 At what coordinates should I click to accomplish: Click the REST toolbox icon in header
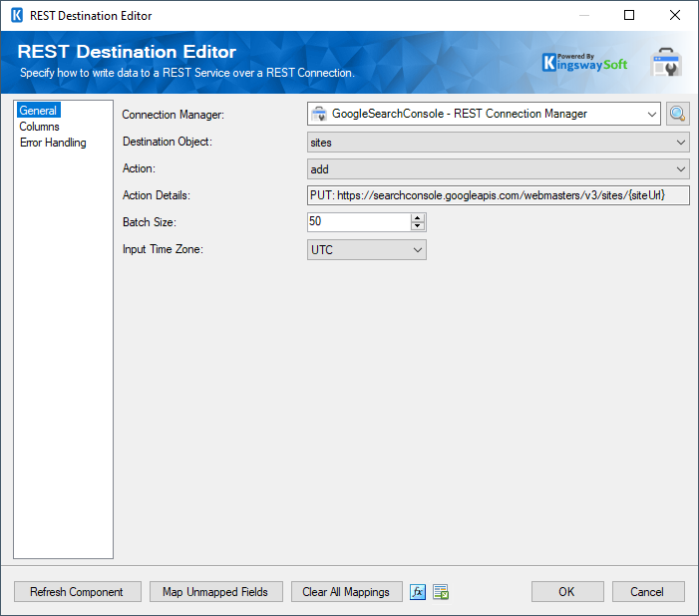pyautogui.click(x=666, y=62)
